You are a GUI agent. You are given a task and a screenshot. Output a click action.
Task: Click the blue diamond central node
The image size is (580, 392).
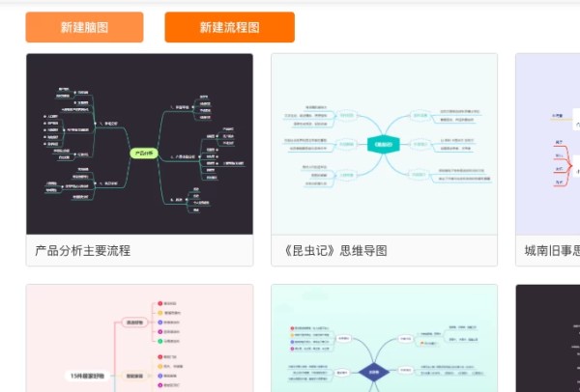374,371
